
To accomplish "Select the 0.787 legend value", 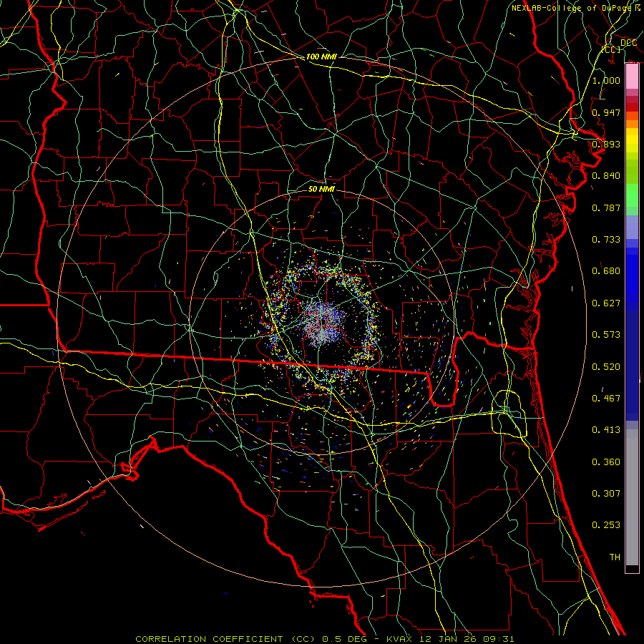I will 606,208.
